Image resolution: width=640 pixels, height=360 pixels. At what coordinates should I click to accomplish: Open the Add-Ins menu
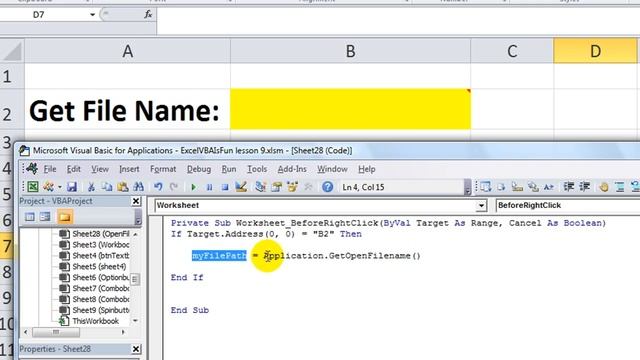[292, 169]
